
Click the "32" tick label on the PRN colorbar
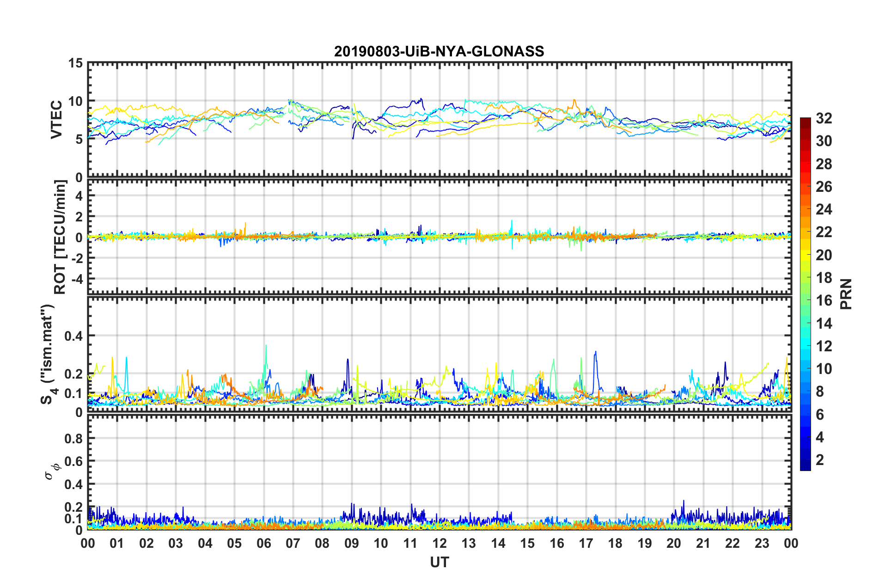(x=824, y=118)
